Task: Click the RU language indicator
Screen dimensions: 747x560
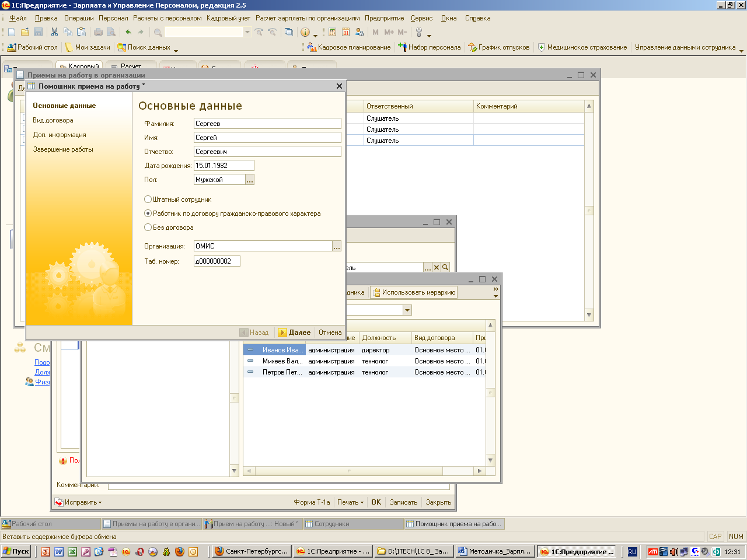Action: tap(632, 551)
